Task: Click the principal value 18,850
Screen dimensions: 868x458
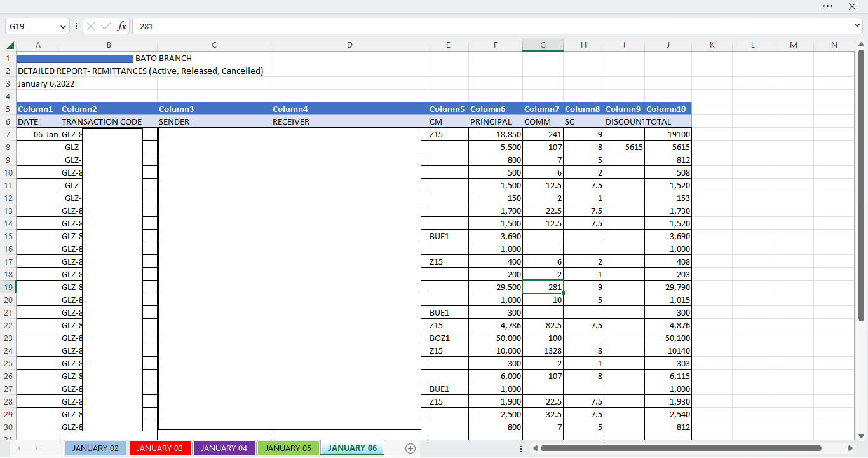Action: pyautogui.click(x=496, y=134)
